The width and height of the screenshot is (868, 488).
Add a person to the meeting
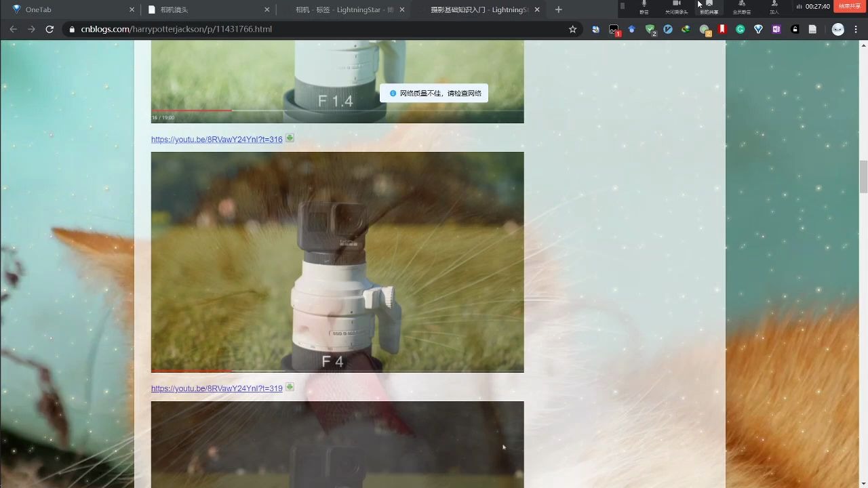click(x=774, y=7)
